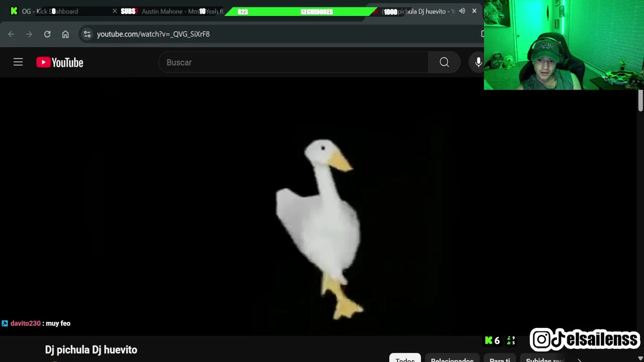644x362 pixels.
Task: Click the davito230 chat username
Action: pyautogui.click(x=25, y=323)
